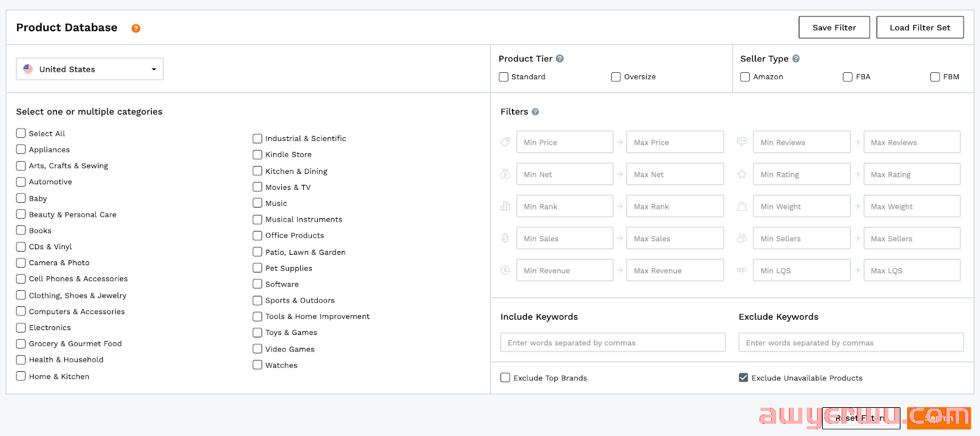Click the speech bubble icon beside Min Reviews
This screenshot has height=436, width=980.
point(742,142)
